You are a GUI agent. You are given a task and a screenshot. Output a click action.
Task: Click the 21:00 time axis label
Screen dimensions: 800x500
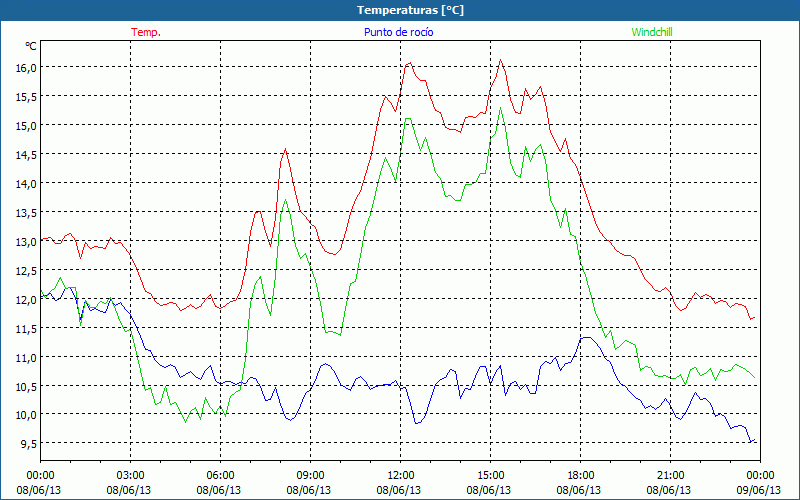[x=670, y=476]
